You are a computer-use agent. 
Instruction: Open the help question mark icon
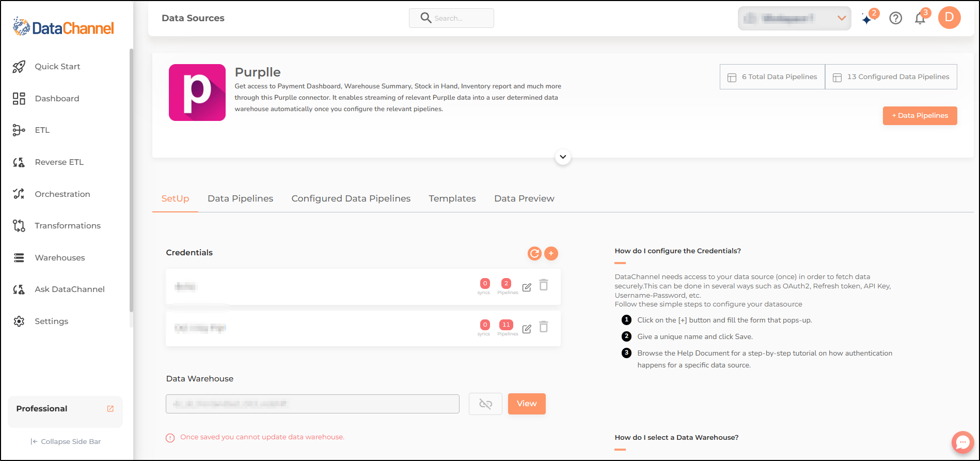(x=896, y=18)
